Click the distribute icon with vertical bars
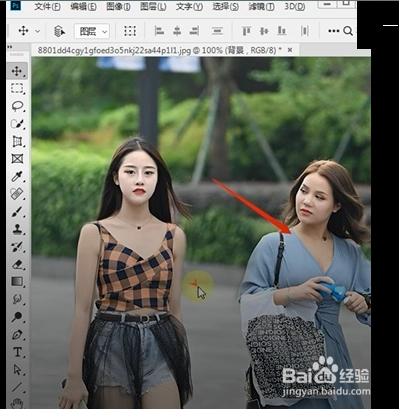The image size is (399, 409). tap(305, 31)
